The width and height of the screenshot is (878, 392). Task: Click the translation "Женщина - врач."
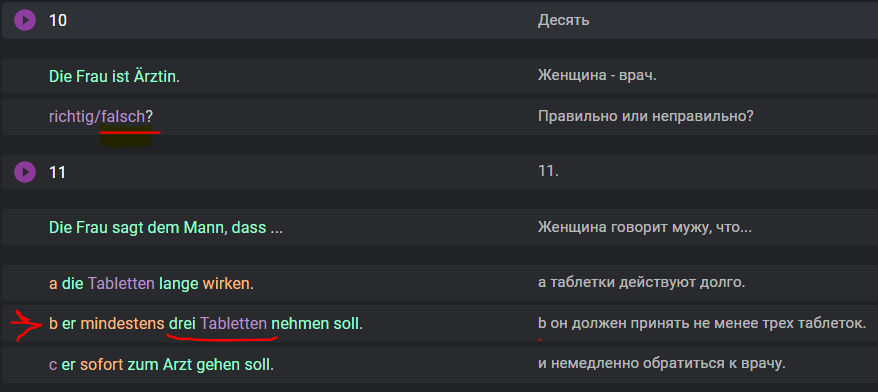[x=597, y=76]
